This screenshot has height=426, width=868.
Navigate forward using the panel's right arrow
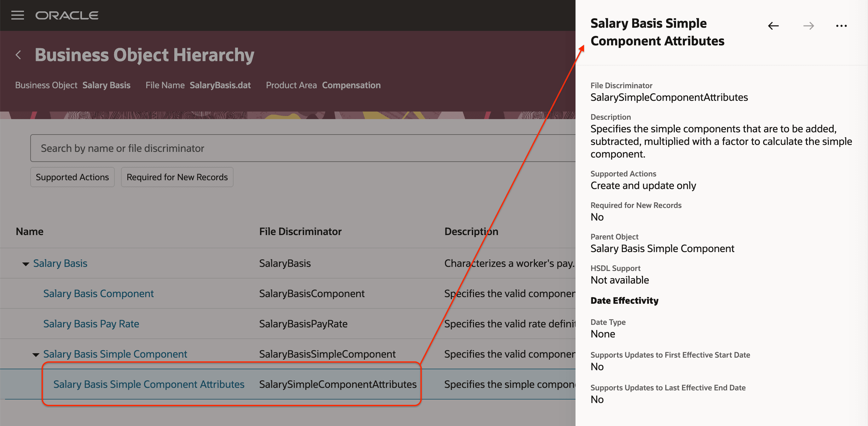[x=808, y=26]
